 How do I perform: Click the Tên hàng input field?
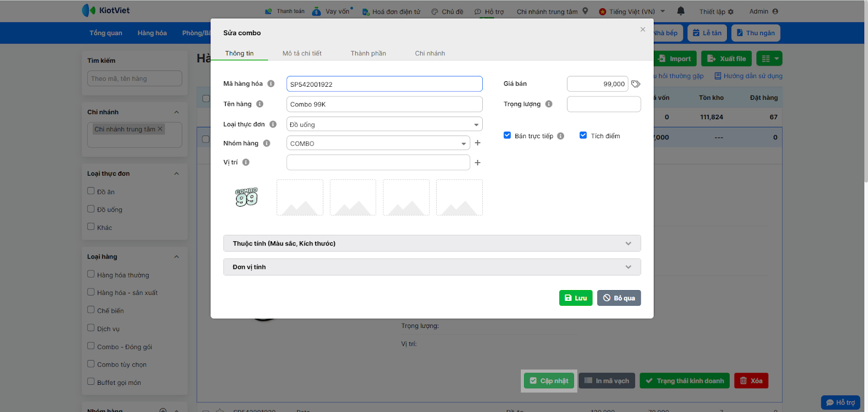point(385,104)
